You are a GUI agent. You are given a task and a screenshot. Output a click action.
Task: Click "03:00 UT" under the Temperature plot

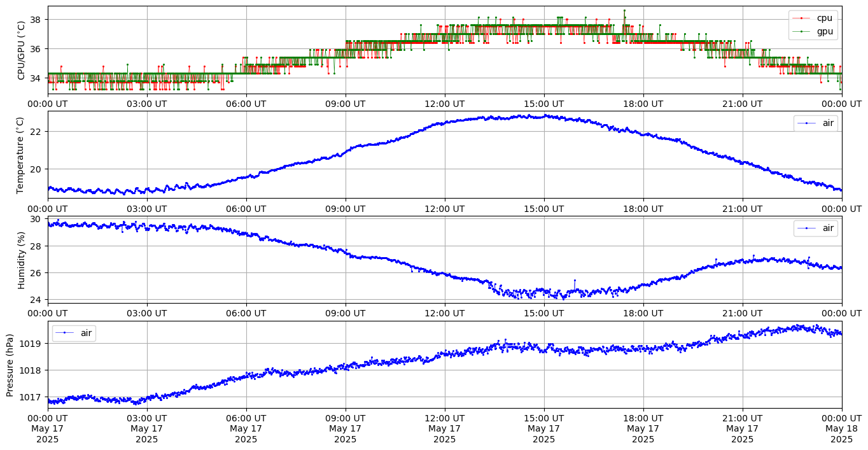147,208
